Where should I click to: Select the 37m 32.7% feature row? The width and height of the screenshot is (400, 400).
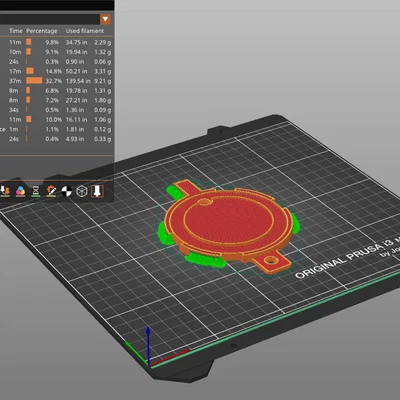tap(57, 81)
